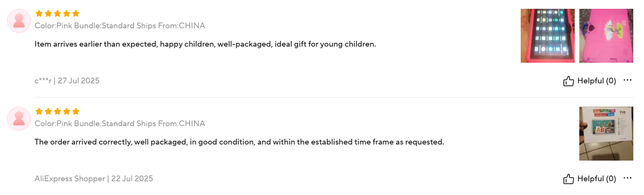Screen dimensions: 644x195
Task: Click the five-star rating on the second review
Action: click(57, 111)
